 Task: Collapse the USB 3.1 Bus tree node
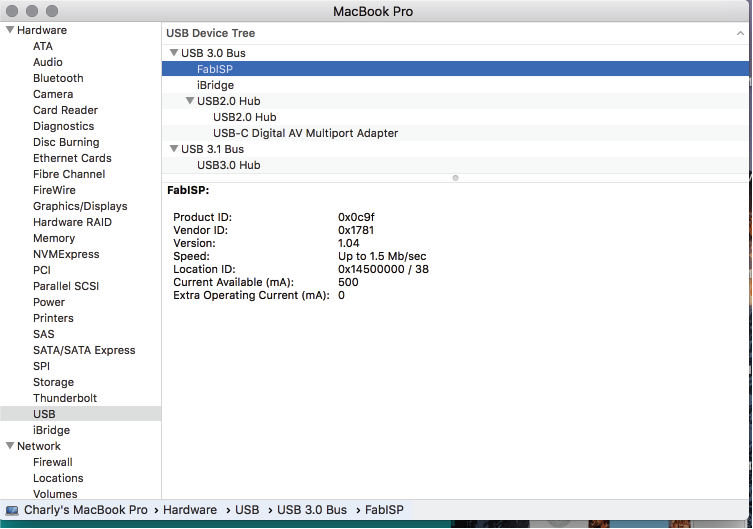tap(174, 149)
